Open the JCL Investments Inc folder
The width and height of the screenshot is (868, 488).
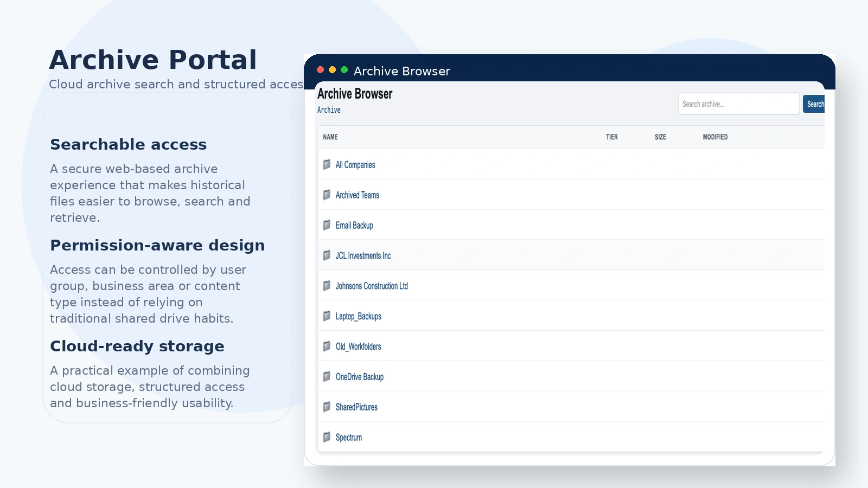(x=363, y=256)
